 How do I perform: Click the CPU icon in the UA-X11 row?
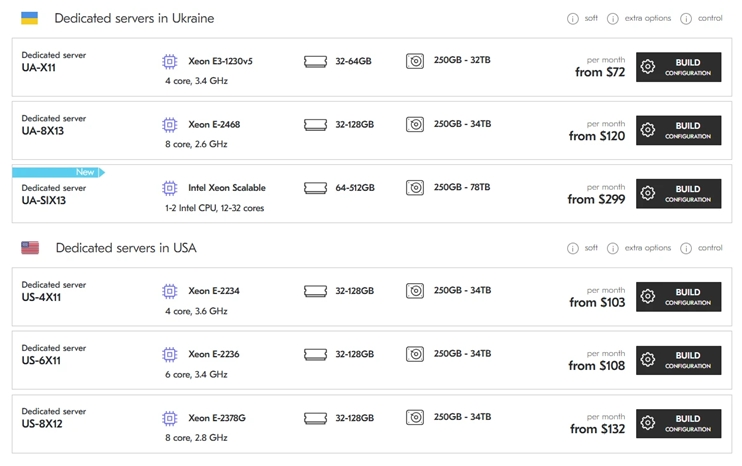(x=170, y=61)
